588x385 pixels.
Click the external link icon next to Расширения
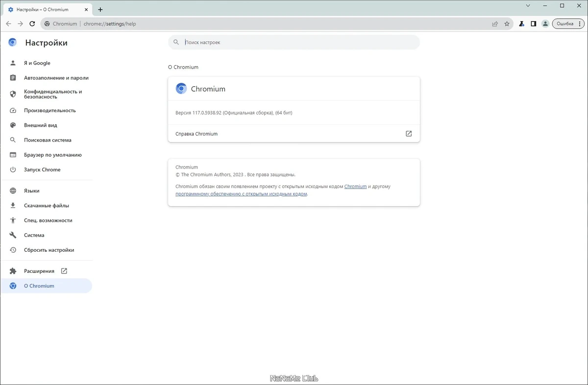[64, 271]
